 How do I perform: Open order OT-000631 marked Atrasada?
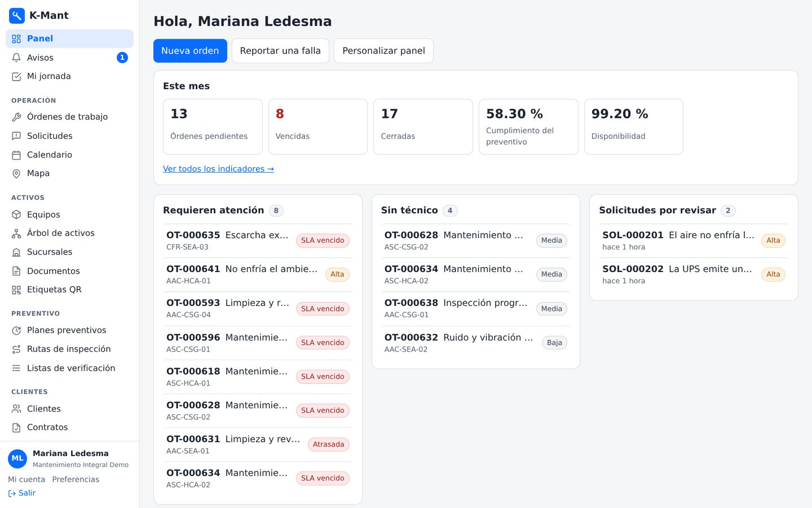coord(258,444)
